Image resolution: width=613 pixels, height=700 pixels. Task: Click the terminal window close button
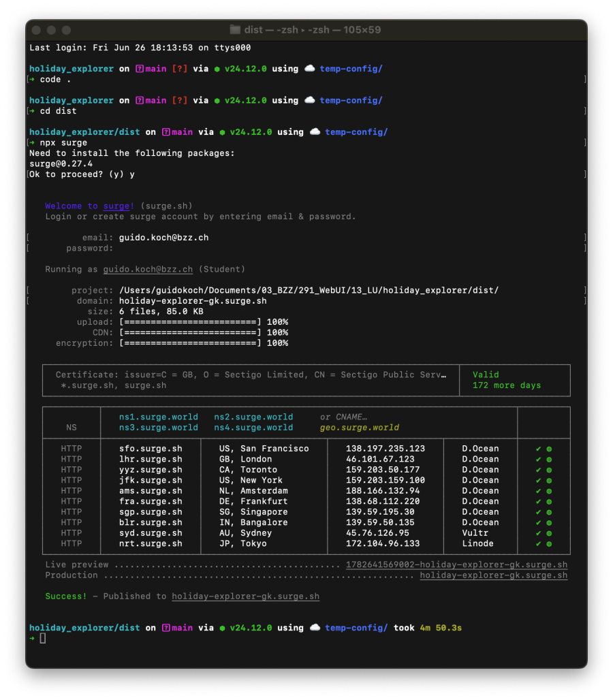point(37,30)
